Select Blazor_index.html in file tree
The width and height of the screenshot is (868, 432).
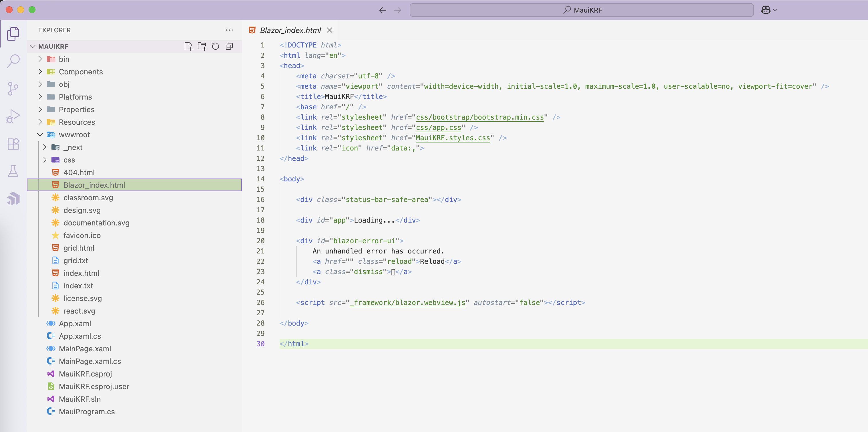tap(134, 185)
